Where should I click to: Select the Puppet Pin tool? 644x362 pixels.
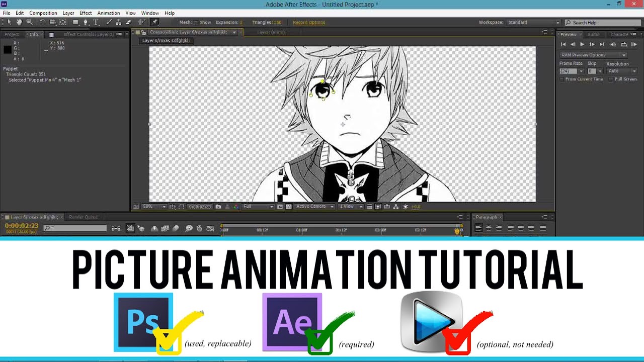154,22
